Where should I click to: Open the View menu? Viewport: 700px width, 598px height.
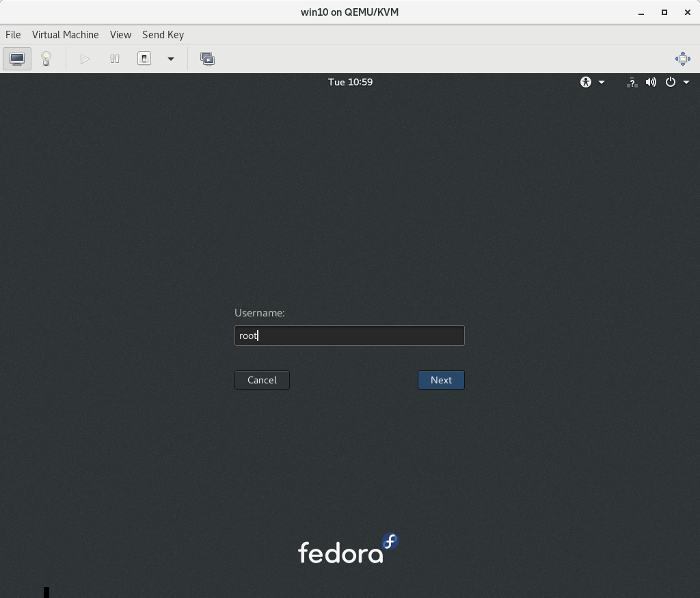click(120, 35)
